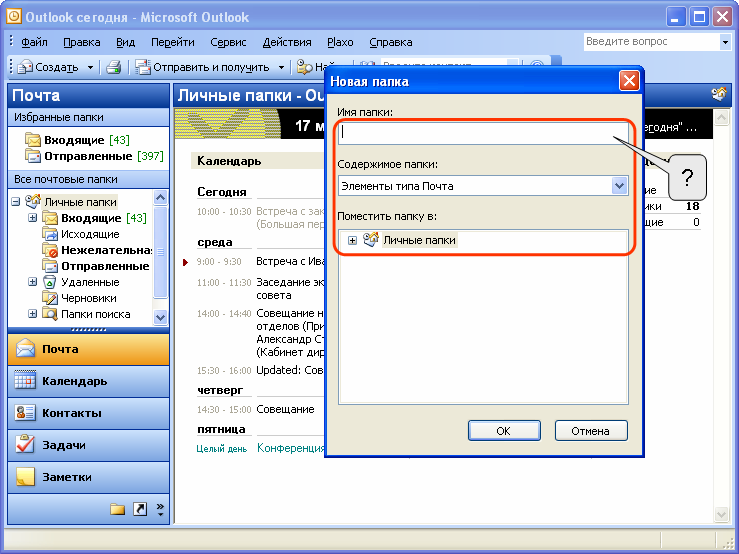Image resolution: width=739 pixels, height=554 pixels.
Task: Open the Вид menu
Action: pyautogui.click(x=125, y=42)
